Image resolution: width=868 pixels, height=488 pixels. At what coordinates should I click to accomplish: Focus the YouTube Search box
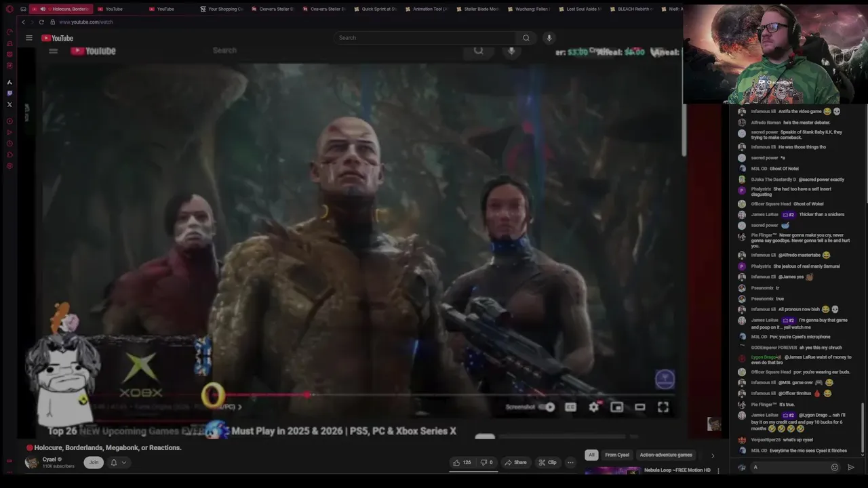[x=425, y=38]
